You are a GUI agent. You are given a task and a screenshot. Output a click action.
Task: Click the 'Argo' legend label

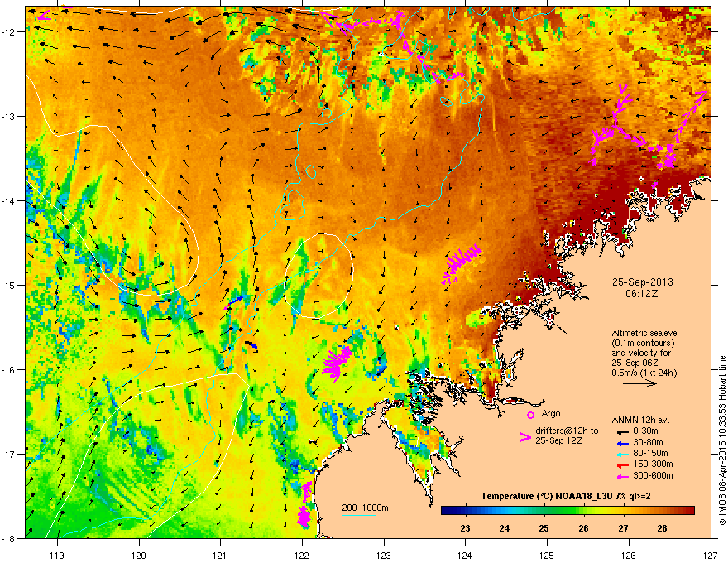point(551,413)
